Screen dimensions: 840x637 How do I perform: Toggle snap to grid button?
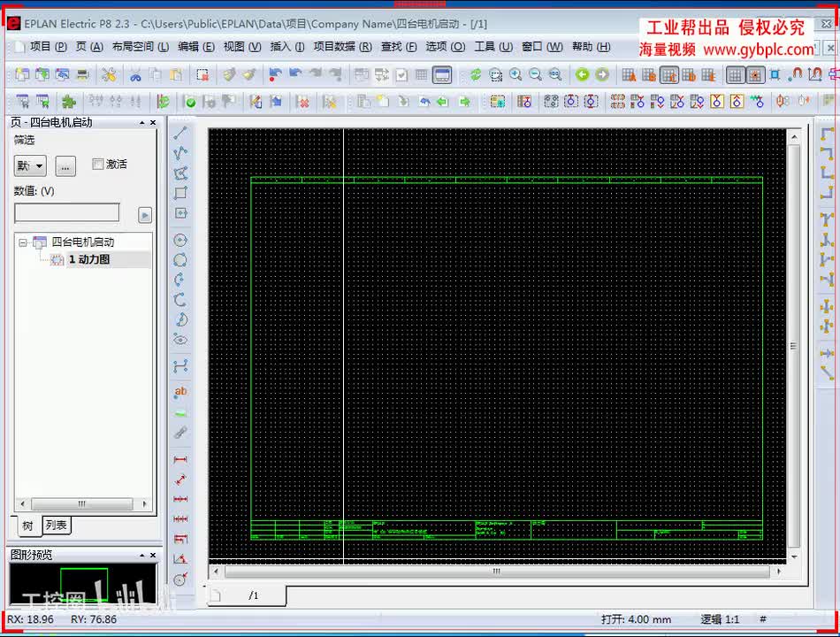point(755,75)
